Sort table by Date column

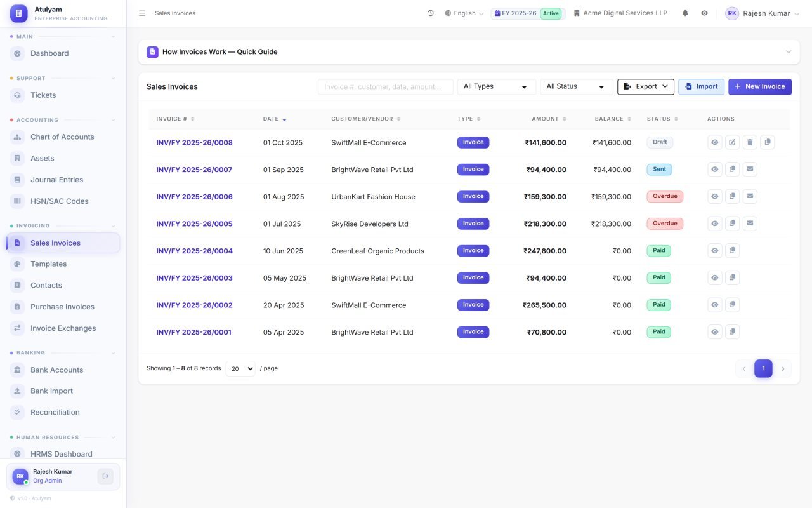(275, 119)
